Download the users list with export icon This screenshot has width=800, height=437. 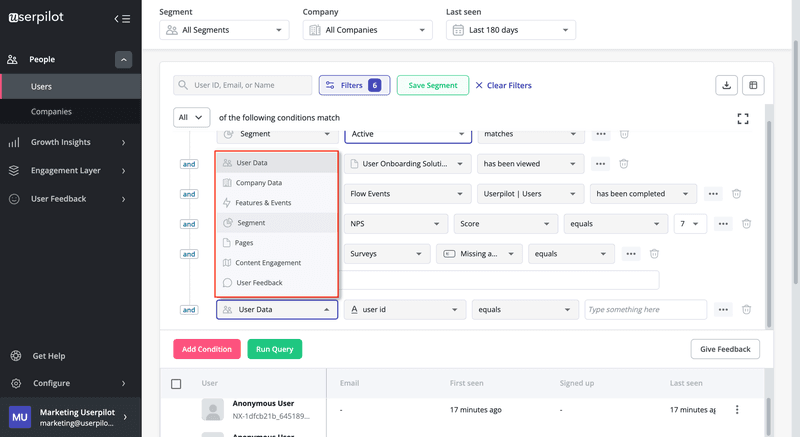pyautogui.click(x=727, y=85)
